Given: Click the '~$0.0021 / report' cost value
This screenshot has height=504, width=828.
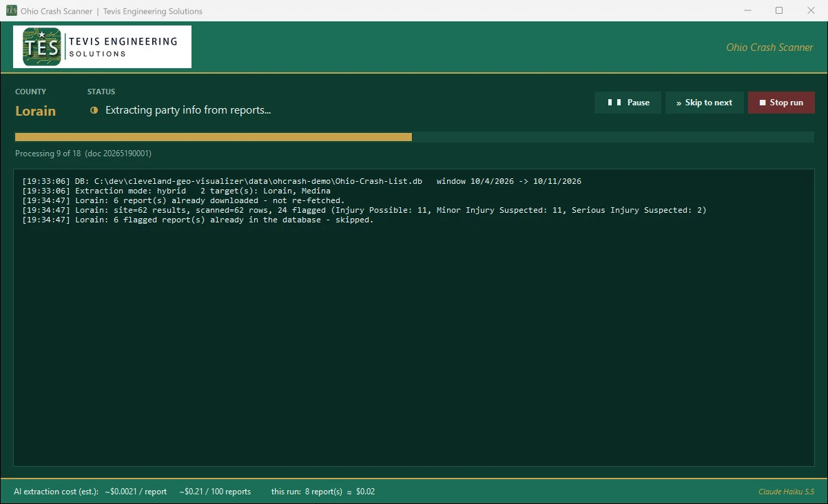Looking at the screenshot, I should click(x=136, y=492).
